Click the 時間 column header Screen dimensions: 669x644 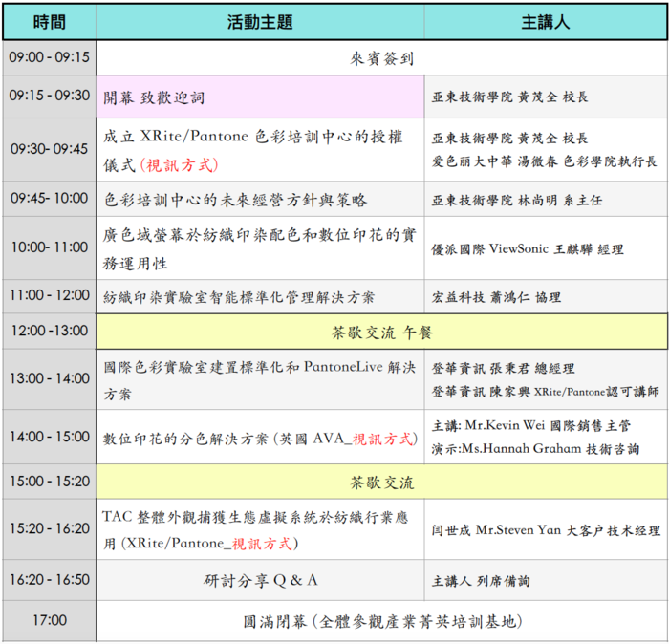click(x=49, y=21)
